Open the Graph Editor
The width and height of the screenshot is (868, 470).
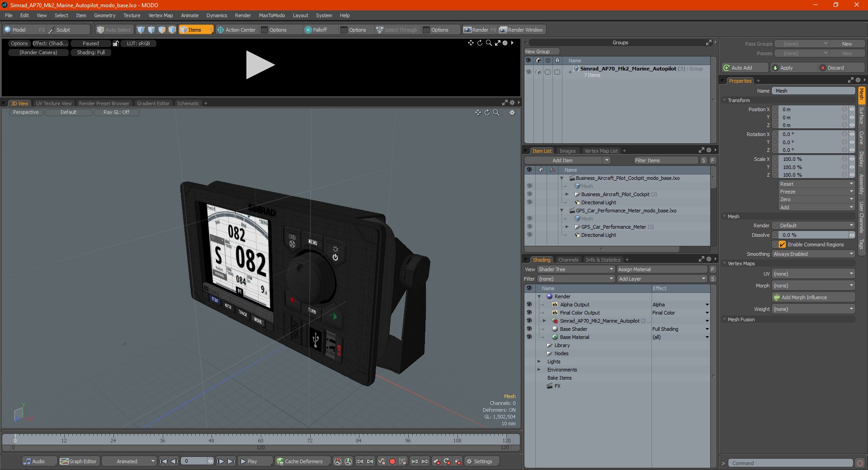(x=78, y=461)
